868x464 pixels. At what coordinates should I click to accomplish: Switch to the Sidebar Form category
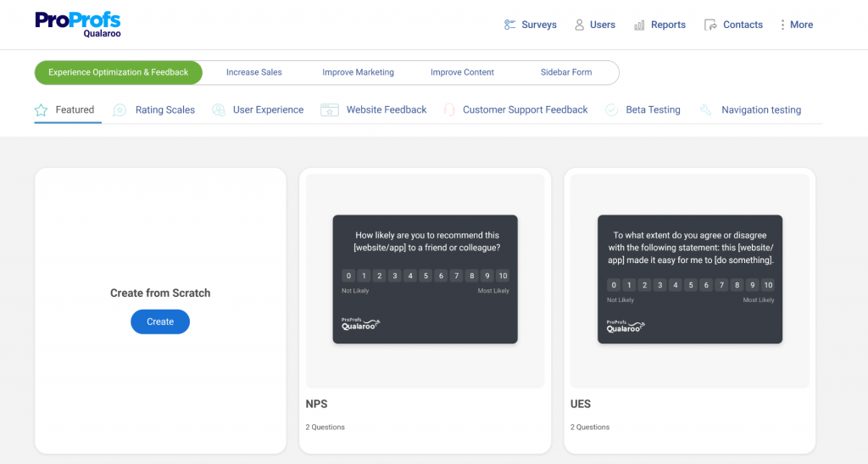pyautogui.click(x=566, y=73)
